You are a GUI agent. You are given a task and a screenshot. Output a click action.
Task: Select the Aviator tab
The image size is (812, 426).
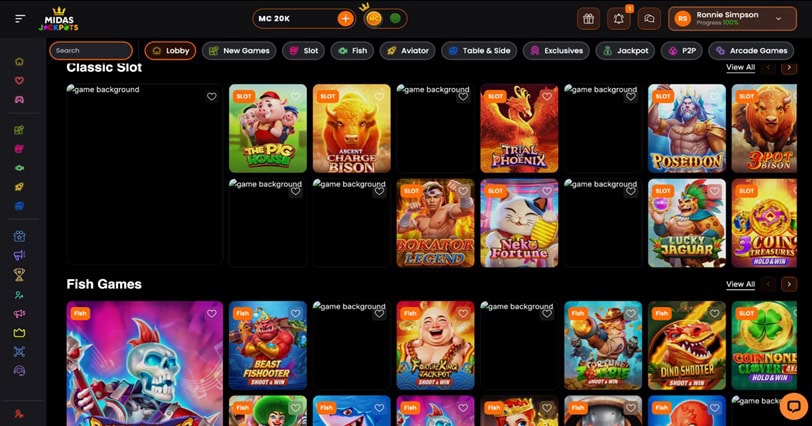[x=408, y=51]
